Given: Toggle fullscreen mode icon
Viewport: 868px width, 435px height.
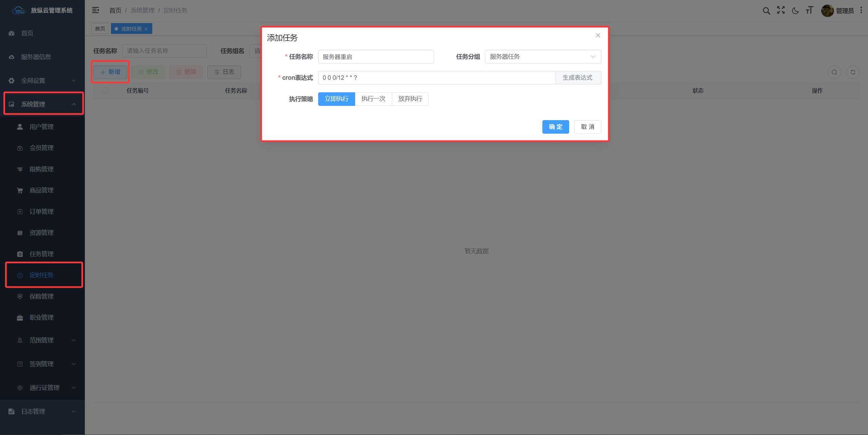Looking at the screenshot, I should coord(781,10).
